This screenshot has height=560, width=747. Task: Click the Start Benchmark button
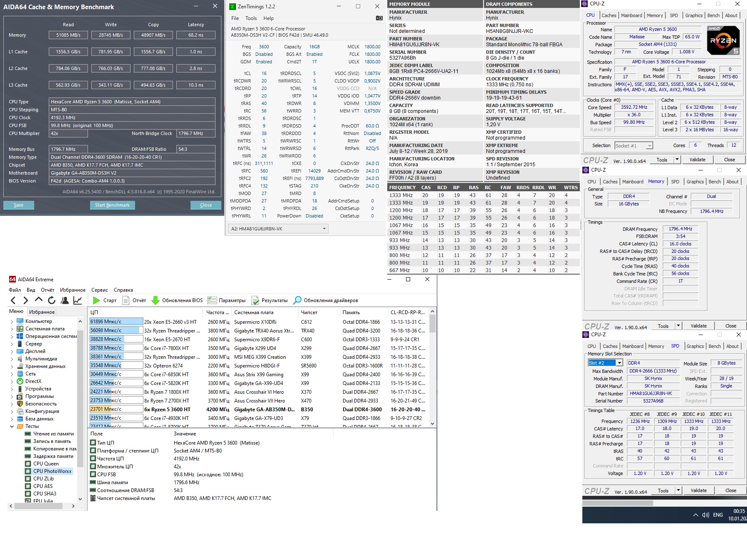pyautogui.click(x=112, y=205)
